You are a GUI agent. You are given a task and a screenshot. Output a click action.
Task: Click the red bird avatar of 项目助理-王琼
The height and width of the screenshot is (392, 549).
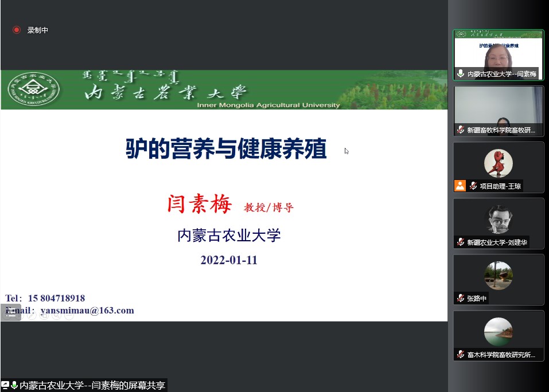click(498, 163)
